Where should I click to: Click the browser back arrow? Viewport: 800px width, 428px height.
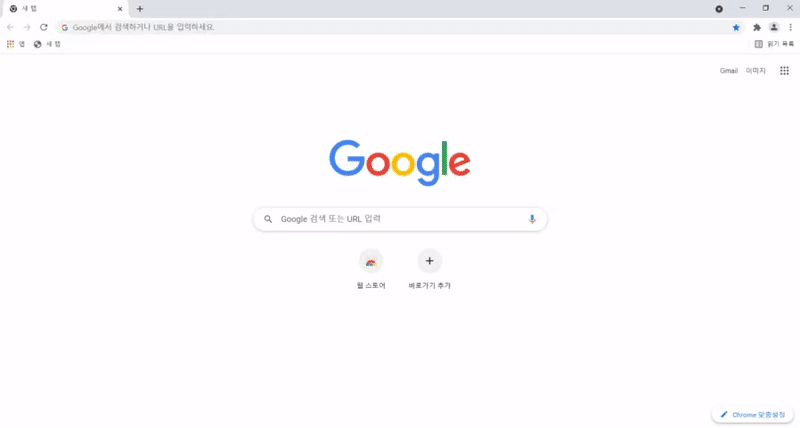point(11,27)
